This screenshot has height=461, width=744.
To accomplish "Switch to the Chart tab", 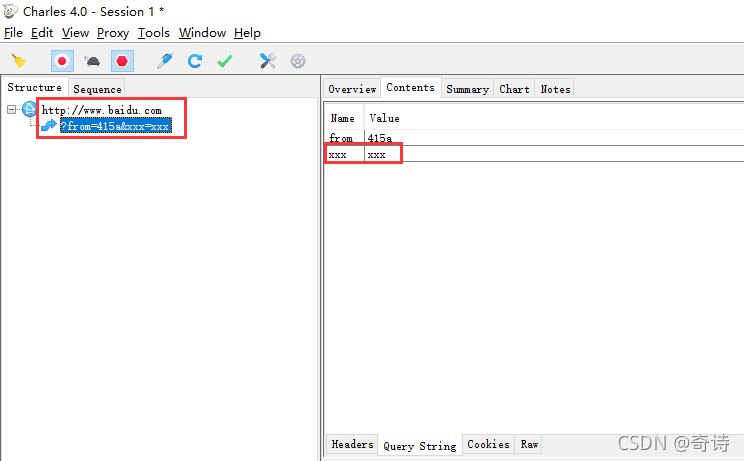I will click(514, 89).
